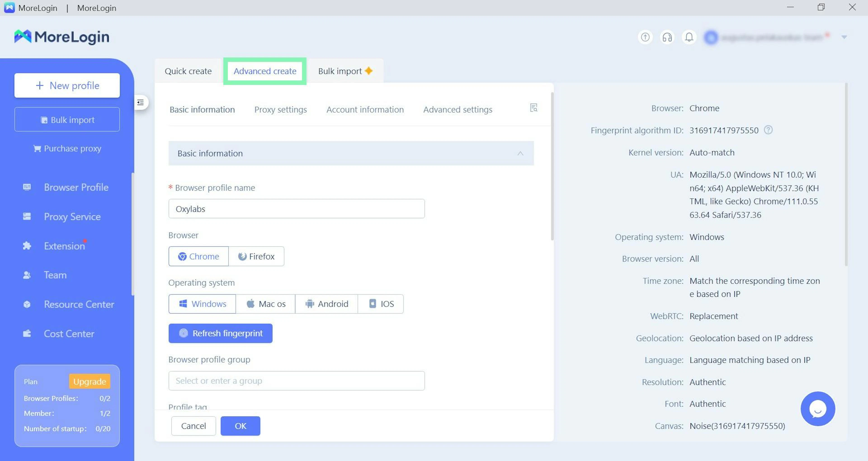Click the Canvas Noise value
868x461 pixels.
pos(737,426)
